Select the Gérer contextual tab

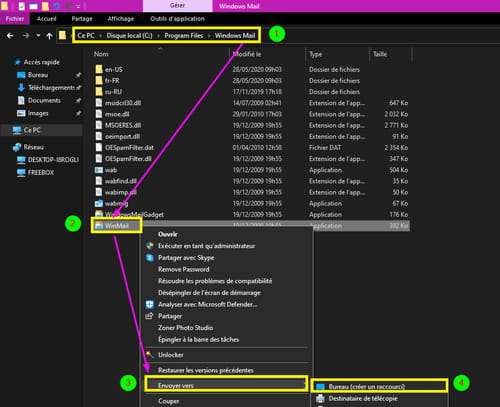(x=177, y=6)
